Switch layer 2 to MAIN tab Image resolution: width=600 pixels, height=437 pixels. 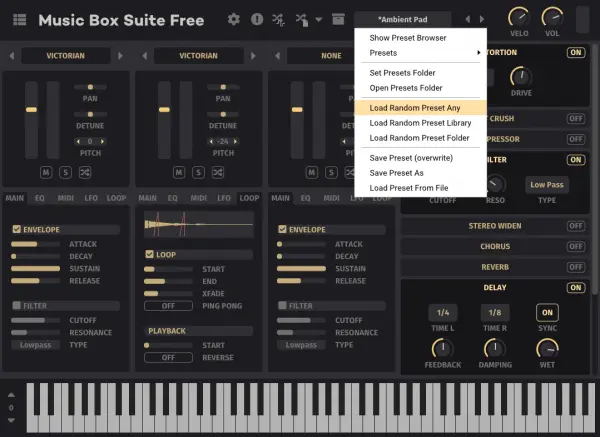pyautogui.click(x=147, y=198)
